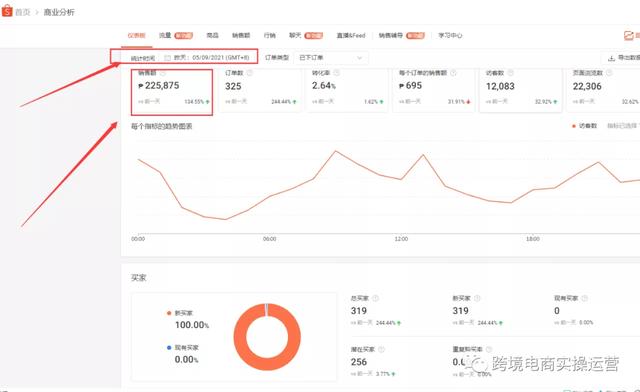The image size is (640, 392).
Task: Click the 潜在买家 value 256
Action: [359, 362]
